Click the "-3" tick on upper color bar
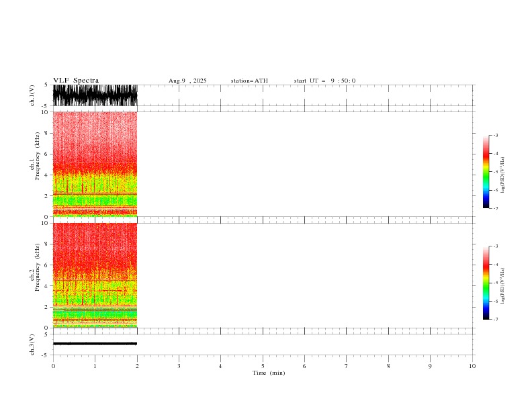Viewport: 532px width, 411px height. pyautogui.click(x=496, y=135)
